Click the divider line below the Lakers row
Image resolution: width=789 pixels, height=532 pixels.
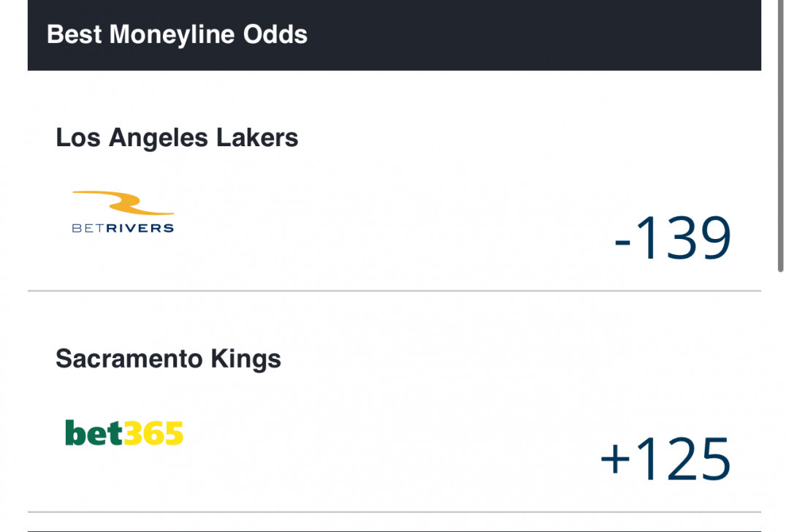(x=394, y=291)
